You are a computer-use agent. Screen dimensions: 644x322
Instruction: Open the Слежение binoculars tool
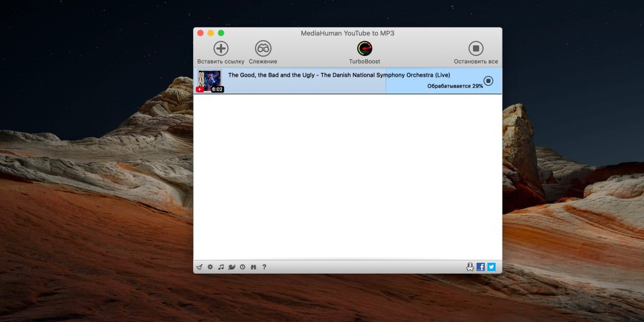pyautogui.click(x=263, y=48)
